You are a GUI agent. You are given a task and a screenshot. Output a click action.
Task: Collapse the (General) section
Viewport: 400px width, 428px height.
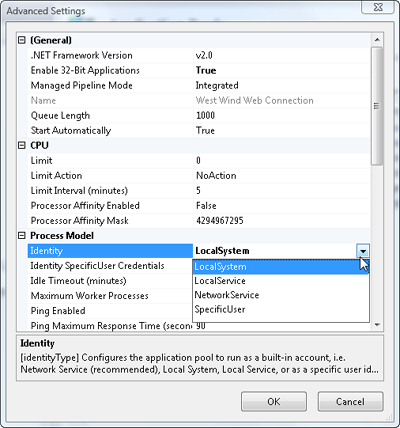(22, 40)
